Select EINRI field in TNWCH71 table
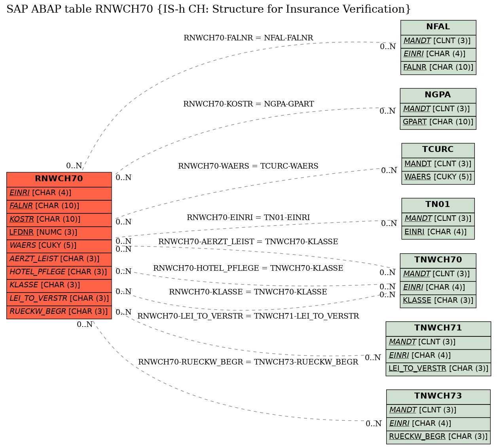497x448 pixels. (438, 355)
